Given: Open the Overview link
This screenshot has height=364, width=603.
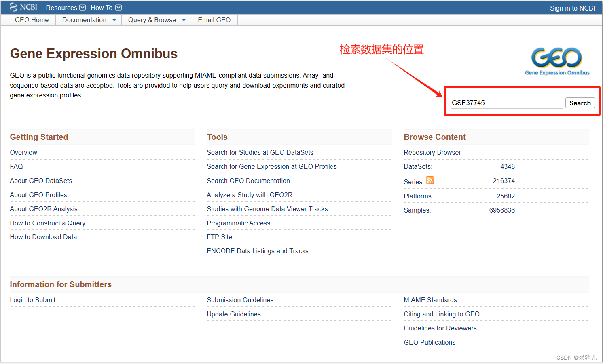Looking at the screenshot, I should tap(23, 152).
